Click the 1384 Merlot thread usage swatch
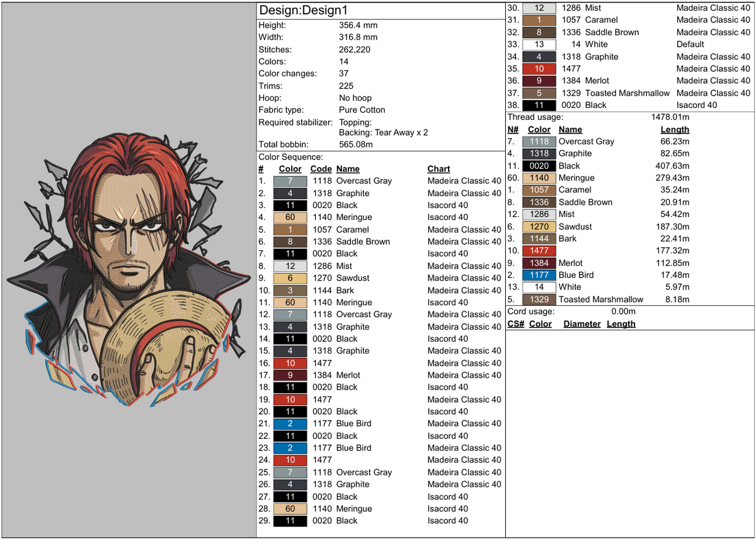The image size is (756, 539). coord(539,263)
